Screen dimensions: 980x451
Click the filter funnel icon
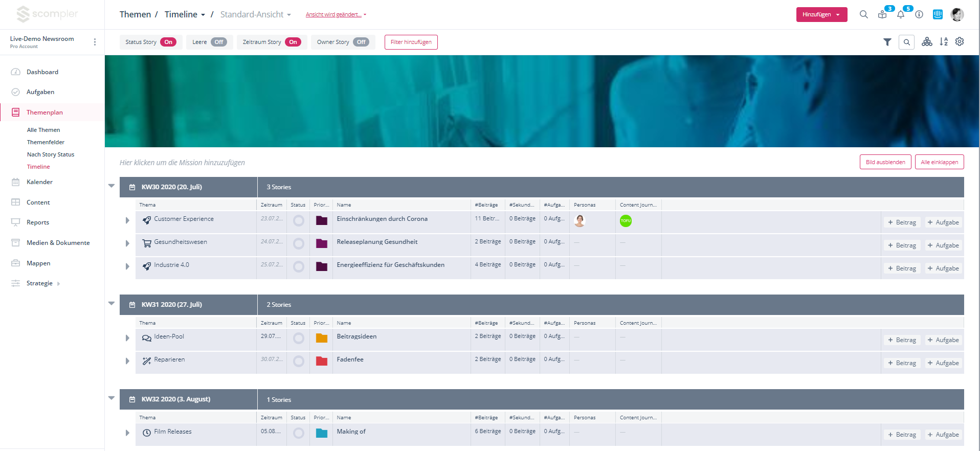coord(887,42)
